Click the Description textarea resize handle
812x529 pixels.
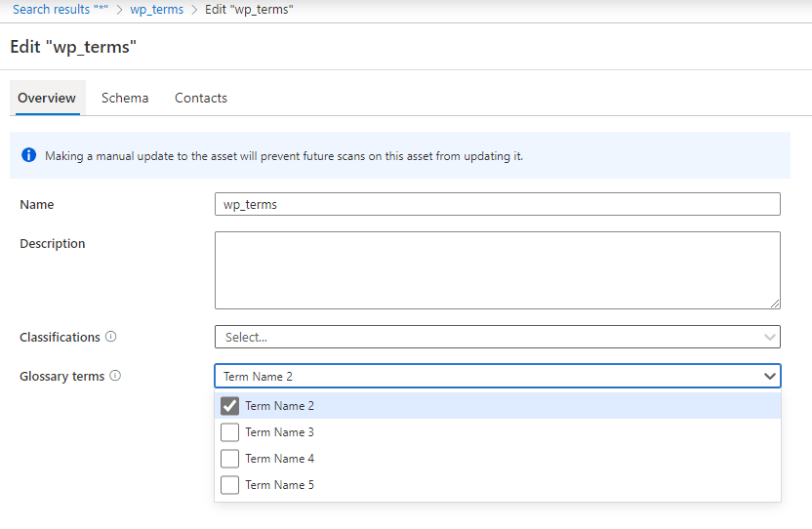775,304
